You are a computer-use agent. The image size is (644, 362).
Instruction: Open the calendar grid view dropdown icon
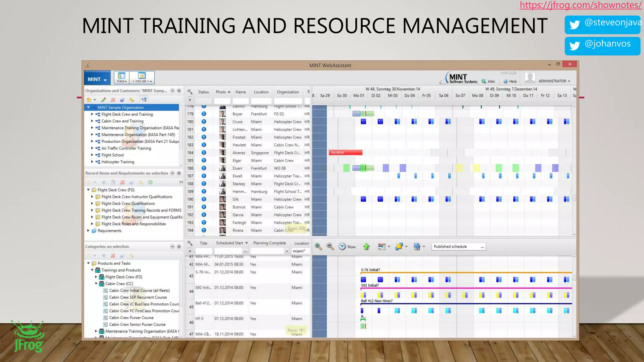tap(384, 247)
